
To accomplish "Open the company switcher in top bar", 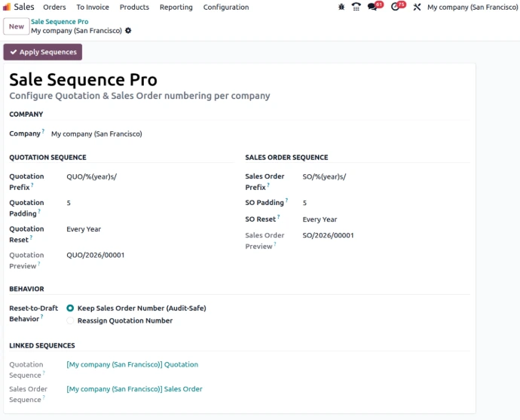I will tap(472, 7).
